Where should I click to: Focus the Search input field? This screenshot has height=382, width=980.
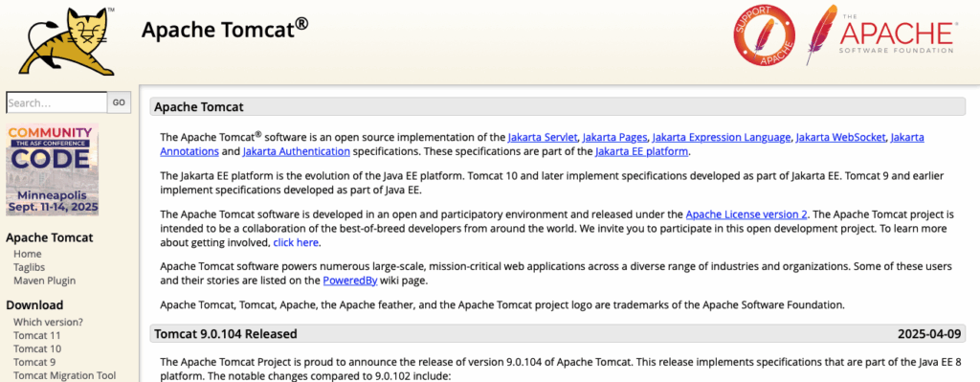pos(56,102)
